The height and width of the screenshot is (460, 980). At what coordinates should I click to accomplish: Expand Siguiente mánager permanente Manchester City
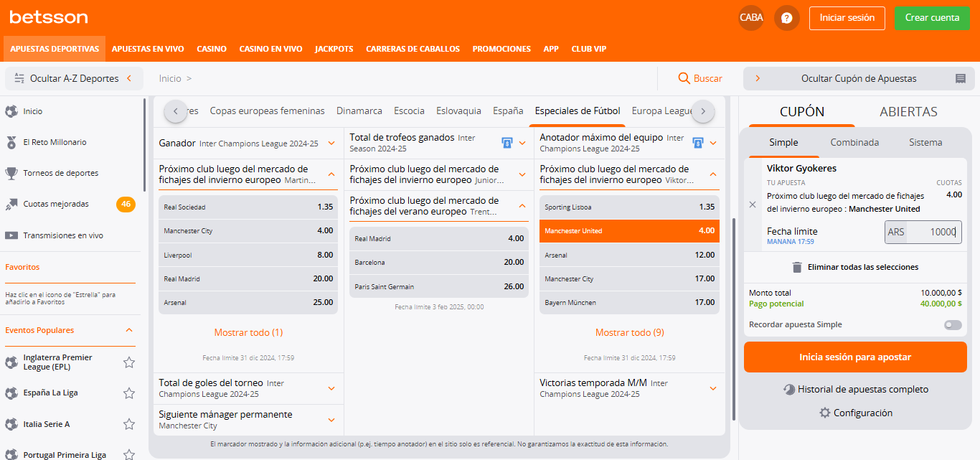click(x=331, y=420)
